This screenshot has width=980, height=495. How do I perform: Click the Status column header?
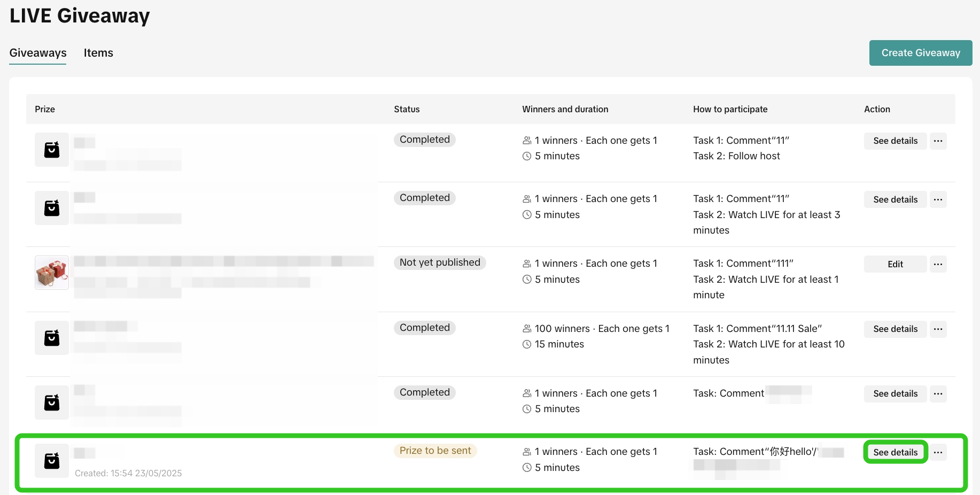click(x=407, y=109)
